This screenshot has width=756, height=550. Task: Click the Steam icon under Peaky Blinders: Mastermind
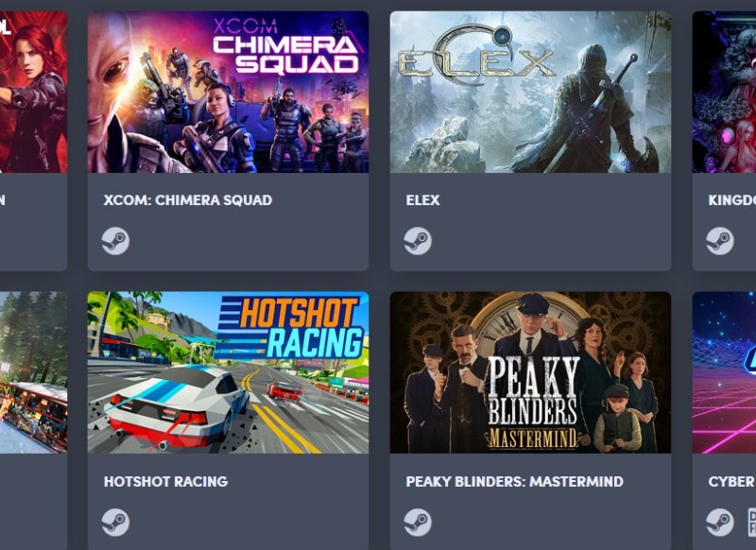pyautogui.click(x=418, y=522)
